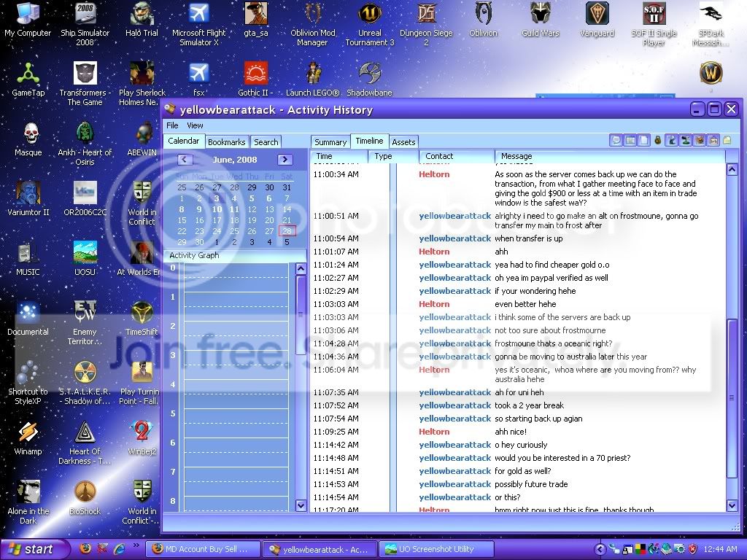Viewport: 747px width, 560px height.
Task: Click the chat bubble toolbar icon
Action: pyautogui.click(x=616, y=140)
